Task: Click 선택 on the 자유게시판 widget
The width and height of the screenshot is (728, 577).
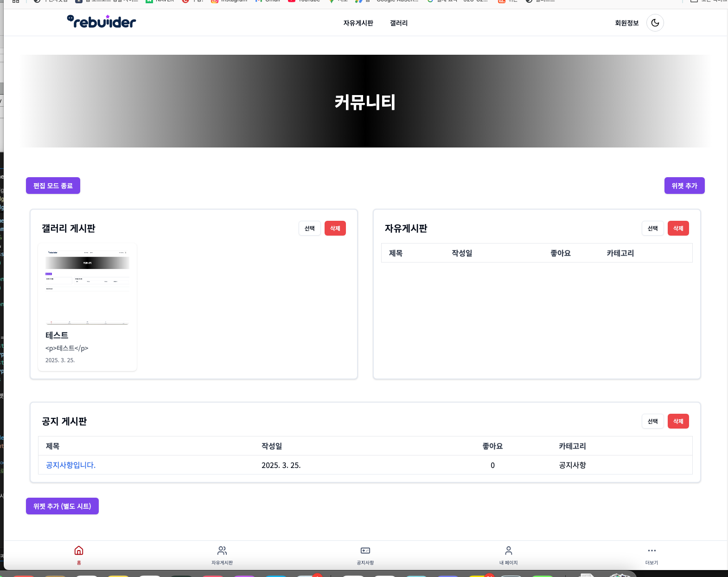Action: coord(653,228)
